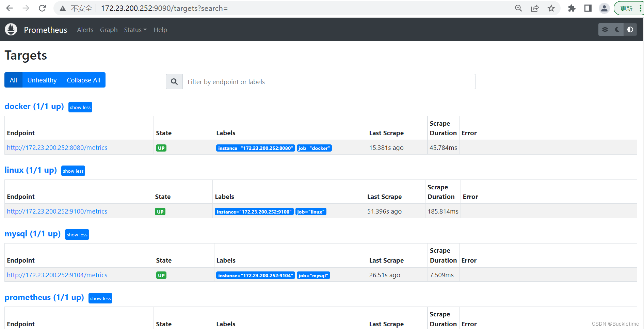Switch to dark theme moon icon
The height and width of the screenshot is (329, 644).
(x=617, y=30)
